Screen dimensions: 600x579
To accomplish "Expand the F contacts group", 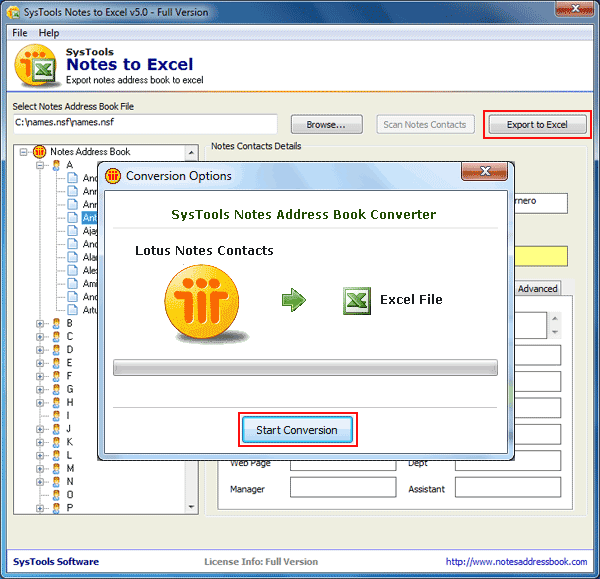I will point(40,376).
